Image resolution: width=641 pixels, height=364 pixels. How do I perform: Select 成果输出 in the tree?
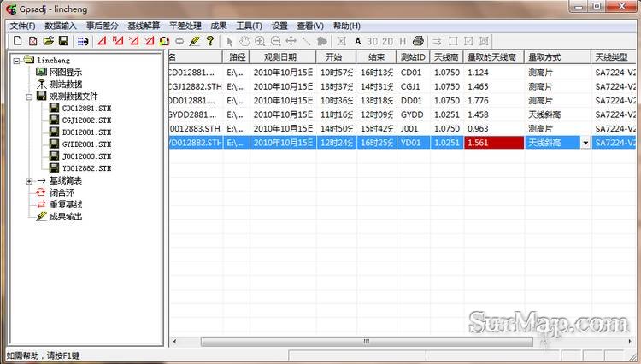(66, 216)
